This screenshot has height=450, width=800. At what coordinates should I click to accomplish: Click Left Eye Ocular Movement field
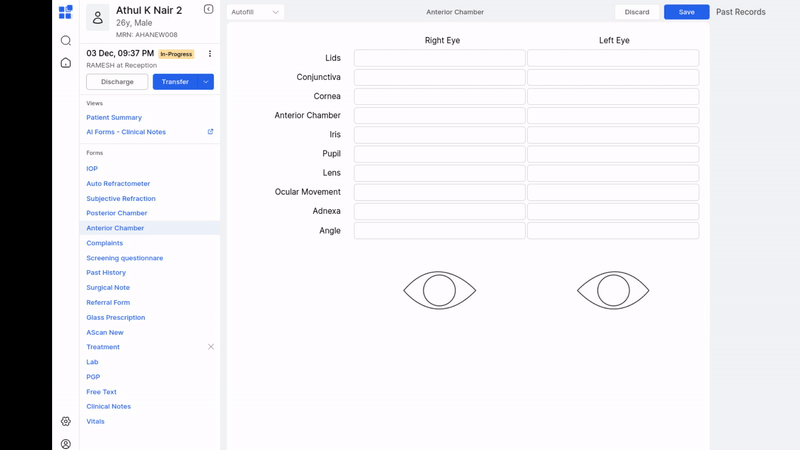coord(613,192)
